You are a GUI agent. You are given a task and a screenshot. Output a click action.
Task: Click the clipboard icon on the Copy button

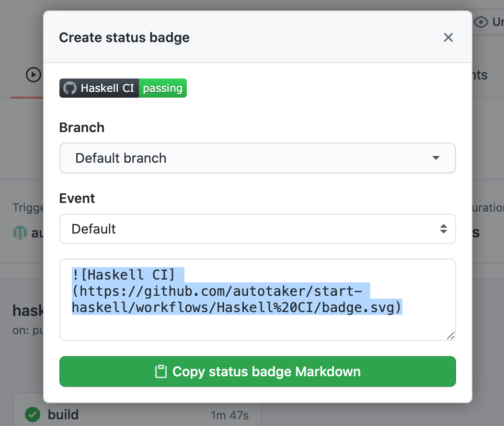coord(160,372)
